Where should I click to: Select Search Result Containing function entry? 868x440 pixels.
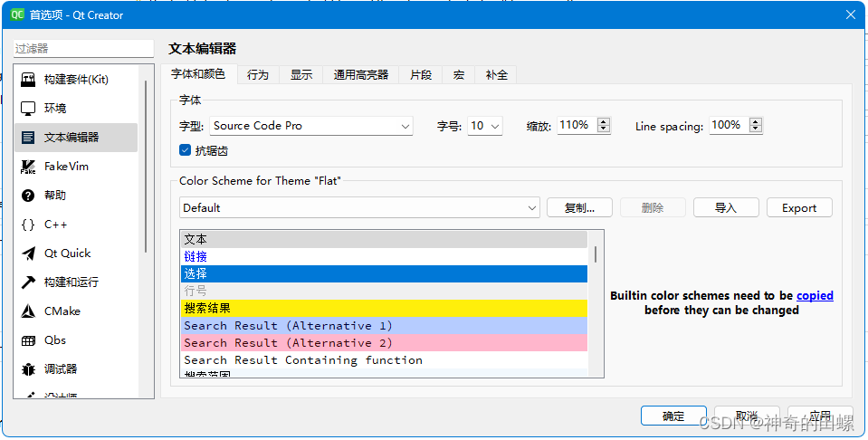384,359
